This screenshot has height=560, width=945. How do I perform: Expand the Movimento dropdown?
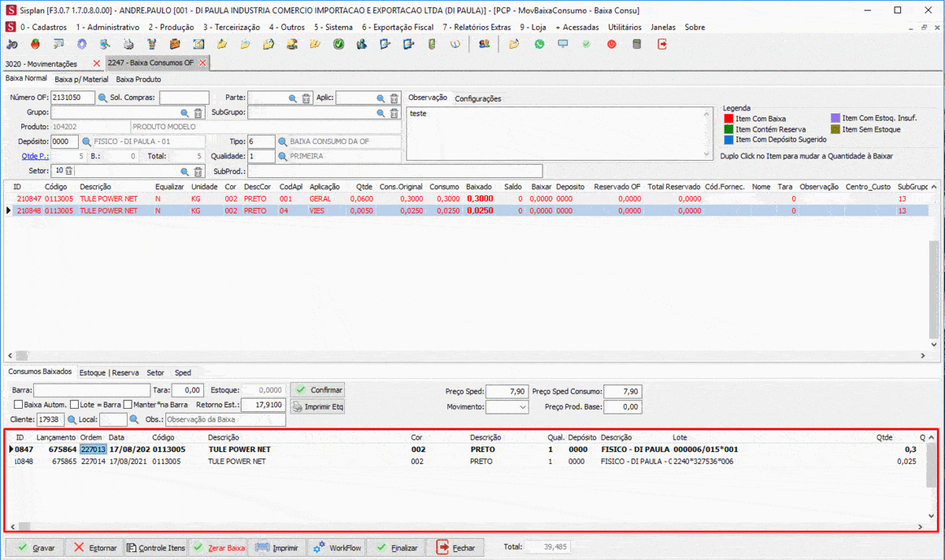pyautogui.click(x=523, y=407)
